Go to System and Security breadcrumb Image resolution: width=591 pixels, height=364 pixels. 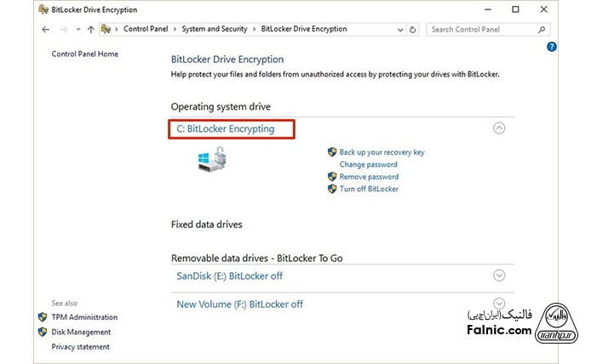[214, 29]
